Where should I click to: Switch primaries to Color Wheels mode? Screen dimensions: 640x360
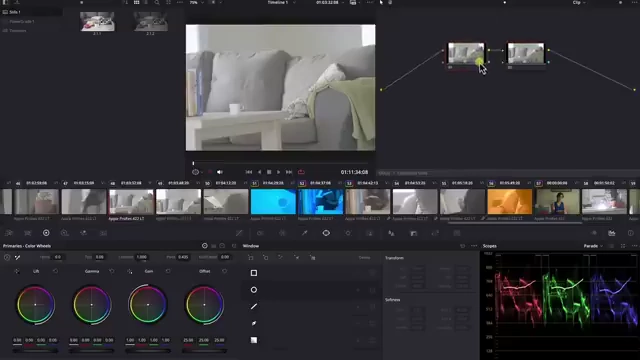point(204,246)
